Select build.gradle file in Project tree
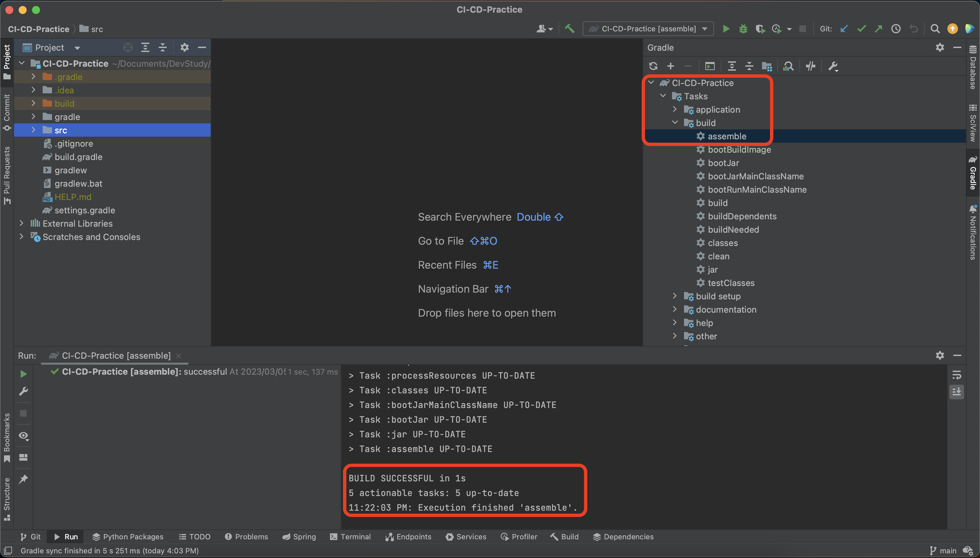 78,157
